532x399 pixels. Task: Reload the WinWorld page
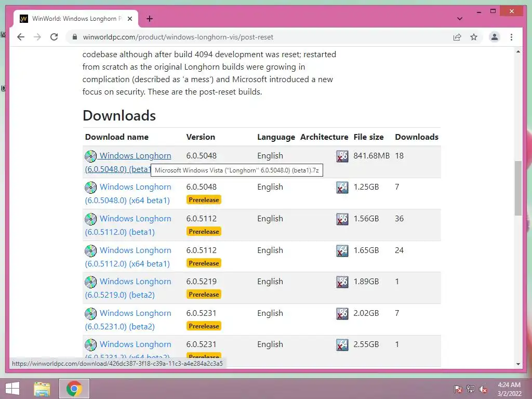pos(54,37)
